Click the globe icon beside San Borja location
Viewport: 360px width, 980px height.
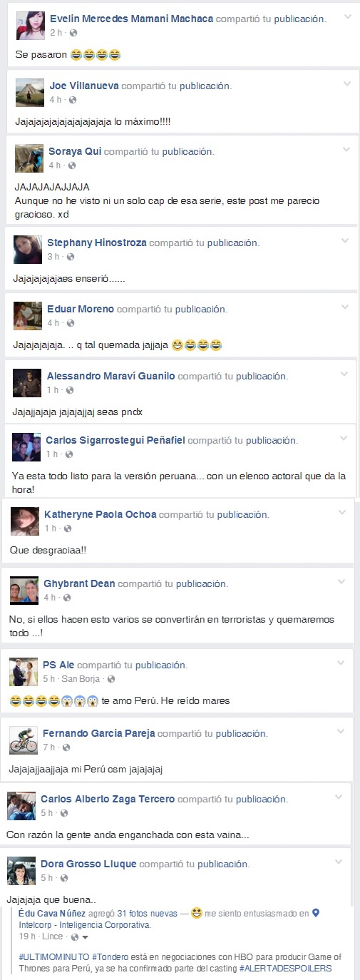click(x=110, y=679)
